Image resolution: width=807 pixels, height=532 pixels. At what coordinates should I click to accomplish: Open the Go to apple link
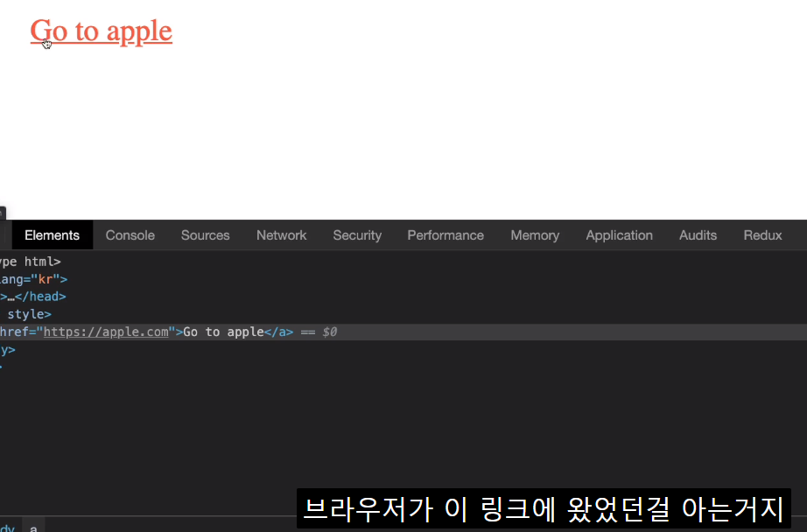101,31
